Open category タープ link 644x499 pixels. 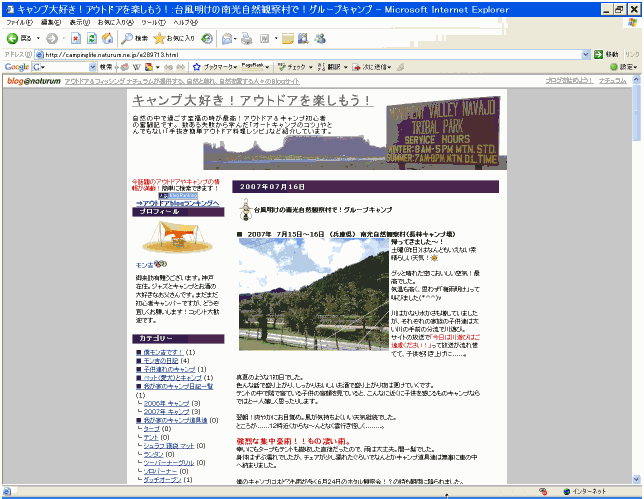pyautogui.click(x=152, y=429)
